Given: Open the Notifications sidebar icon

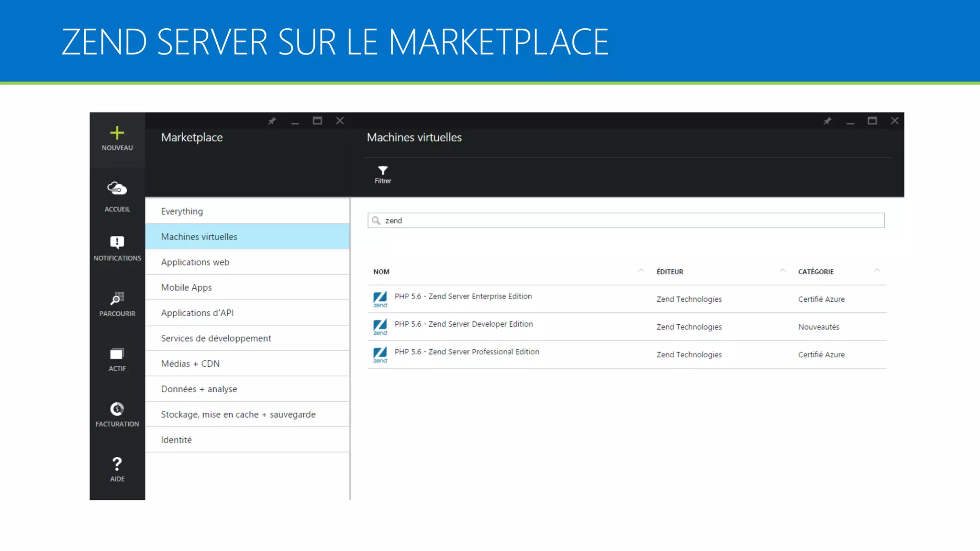Looking at the screenshot, I should coord(117,242).
